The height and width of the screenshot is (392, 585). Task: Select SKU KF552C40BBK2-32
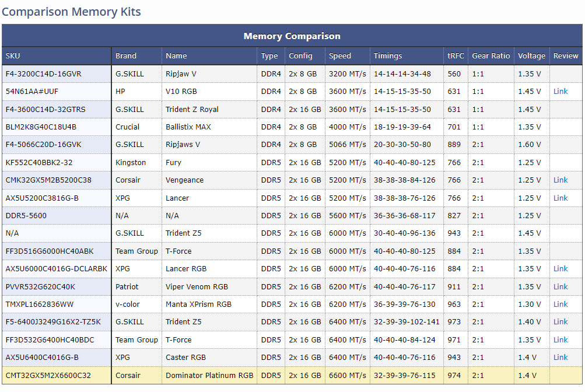pyautogui.click(x=39, y=163)
